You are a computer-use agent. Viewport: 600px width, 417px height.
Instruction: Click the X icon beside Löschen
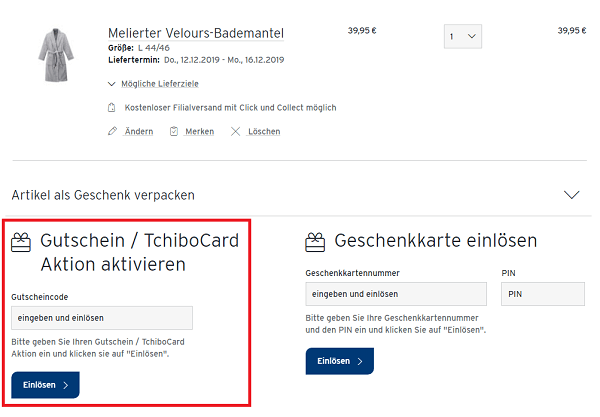[x=236, y=131]
